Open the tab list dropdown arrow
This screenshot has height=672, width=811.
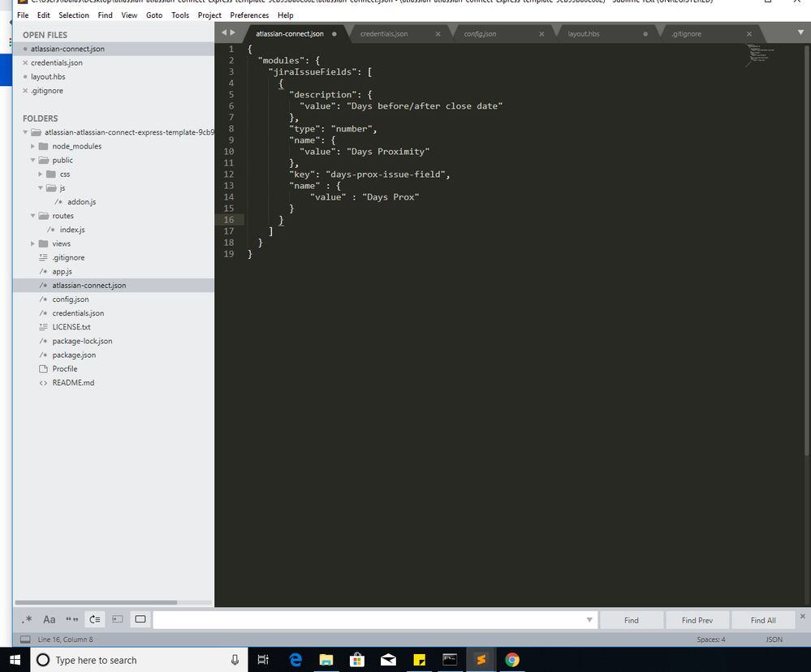[800, 32]
